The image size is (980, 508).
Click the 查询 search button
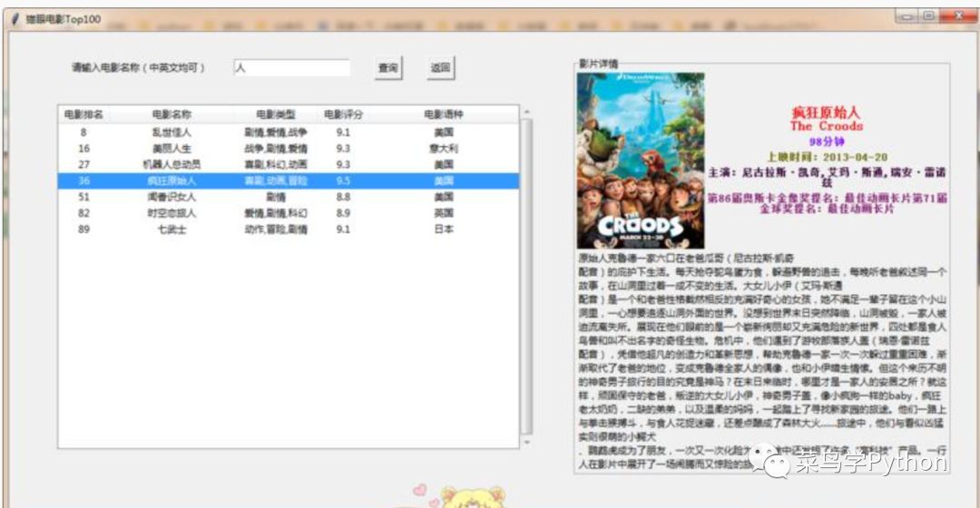(x=388, y=67)
